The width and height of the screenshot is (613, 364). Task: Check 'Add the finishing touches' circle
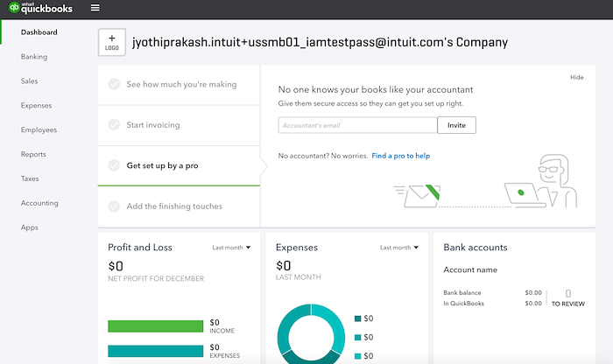tap(114, 206)
